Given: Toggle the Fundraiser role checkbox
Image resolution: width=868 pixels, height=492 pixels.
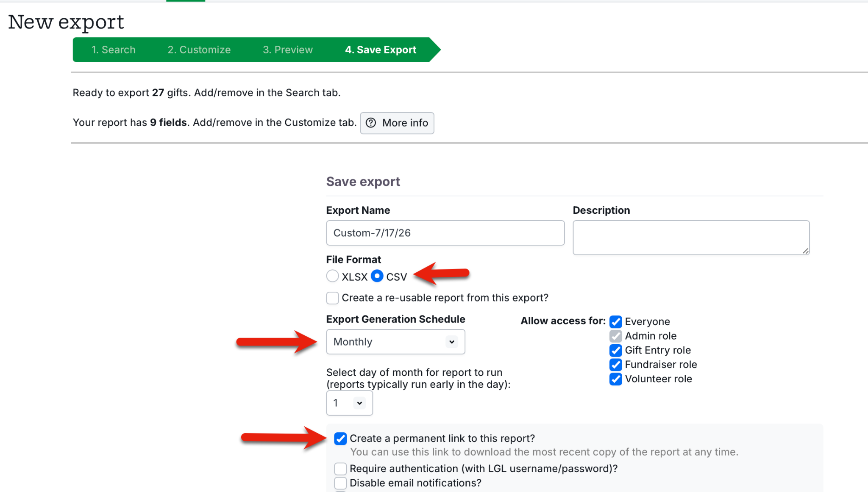Looking at the screenshot, I should 616,365.
